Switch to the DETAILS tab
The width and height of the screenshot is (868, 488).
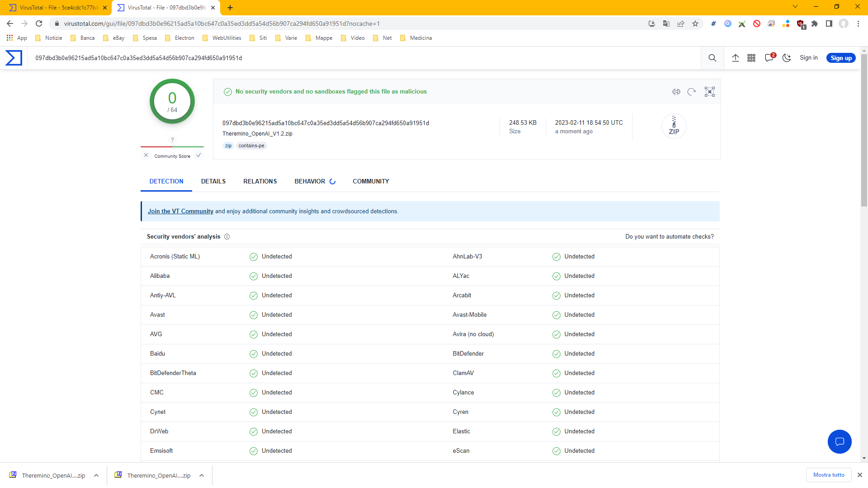point(213,181)
